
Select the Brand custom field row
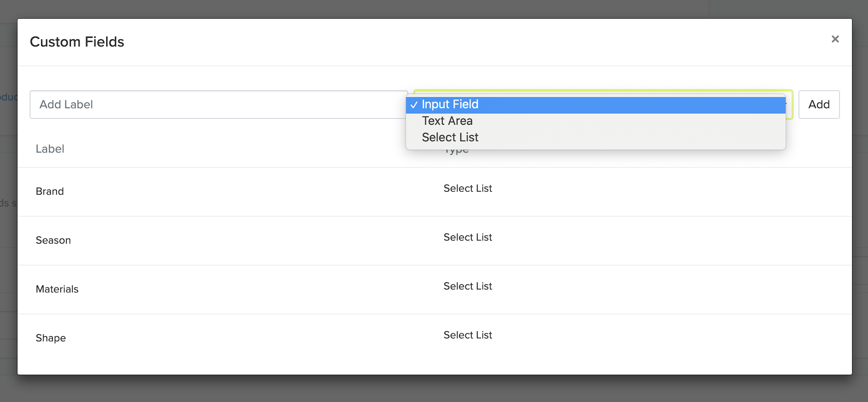tap(50, 191)
